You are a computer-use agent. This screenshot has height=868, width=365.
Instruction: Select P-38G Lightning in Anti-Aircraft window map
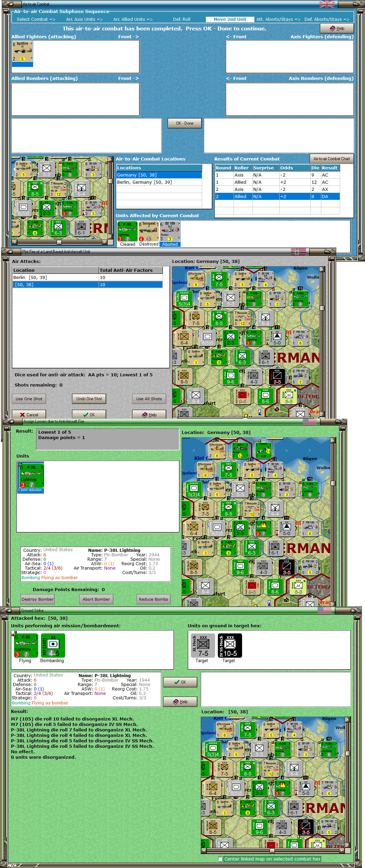(300, 298)
